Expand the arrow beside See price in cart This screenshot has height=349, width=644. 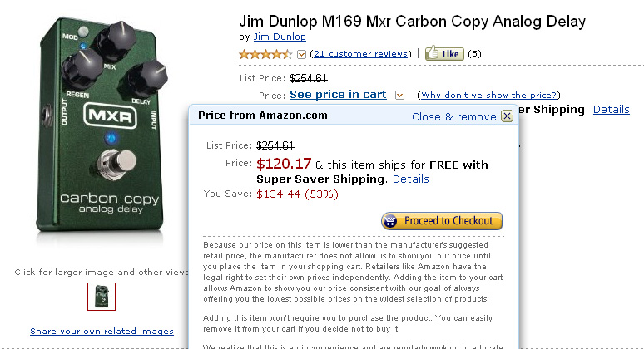(x=400, y=95)
